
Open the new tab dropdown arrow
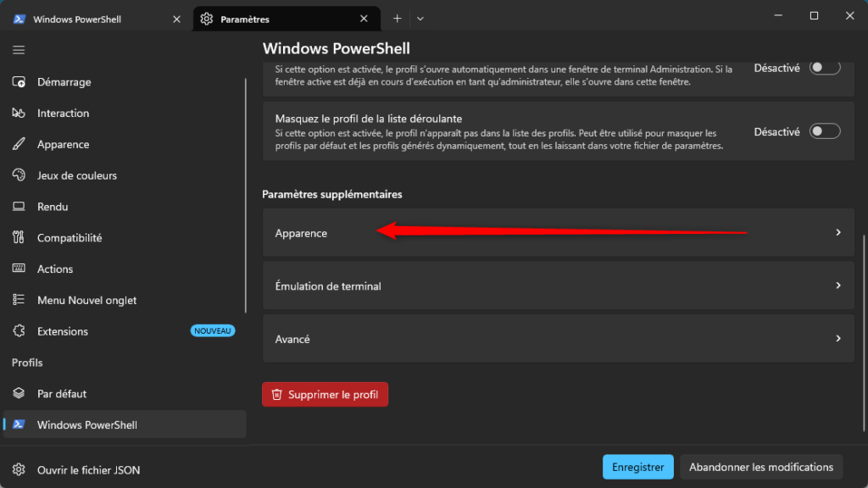coord(420,19)
